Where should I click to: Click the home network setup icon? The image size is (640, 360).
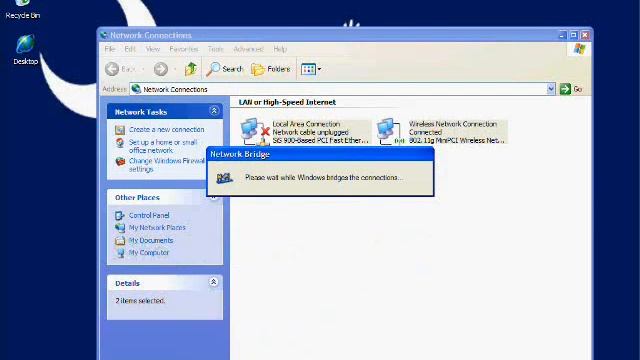point(120,143)
